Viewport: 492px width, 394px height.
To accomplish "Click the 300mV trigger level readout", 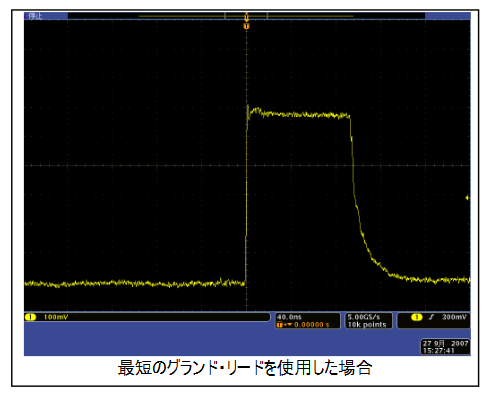I will 454,317.
